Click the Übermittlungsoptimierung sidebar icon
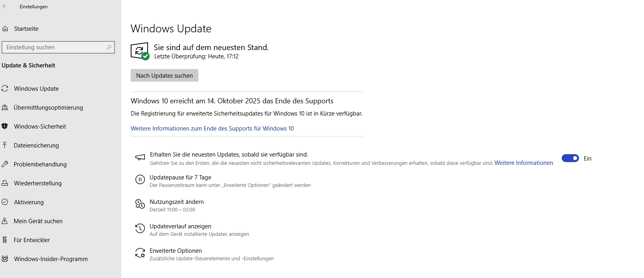 coord(6,107)
